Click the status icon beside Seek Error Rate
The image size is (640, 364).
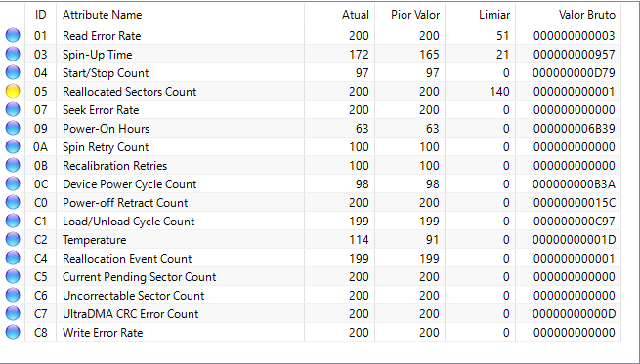(13, 109)
